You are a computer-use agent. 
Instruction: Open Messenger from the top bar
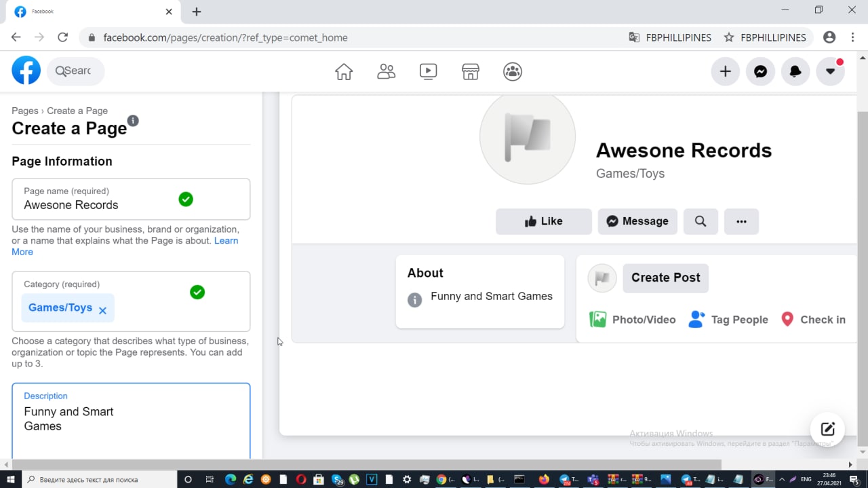point(760,71)
